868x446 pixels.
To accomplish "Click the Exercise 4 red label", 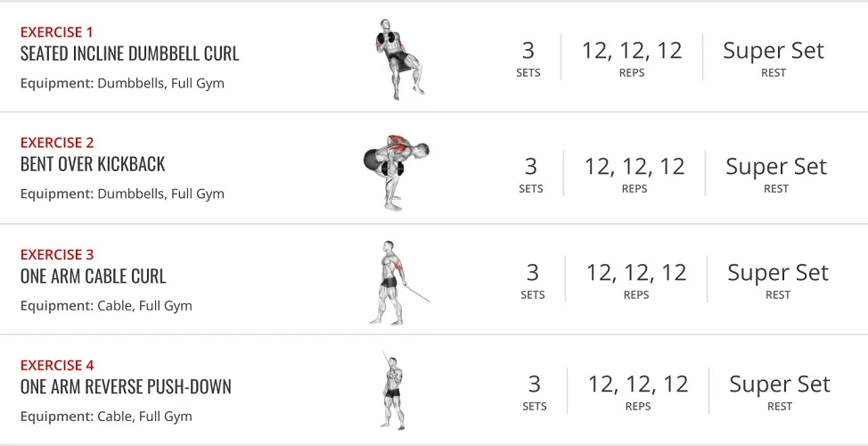I will (57, 365).
